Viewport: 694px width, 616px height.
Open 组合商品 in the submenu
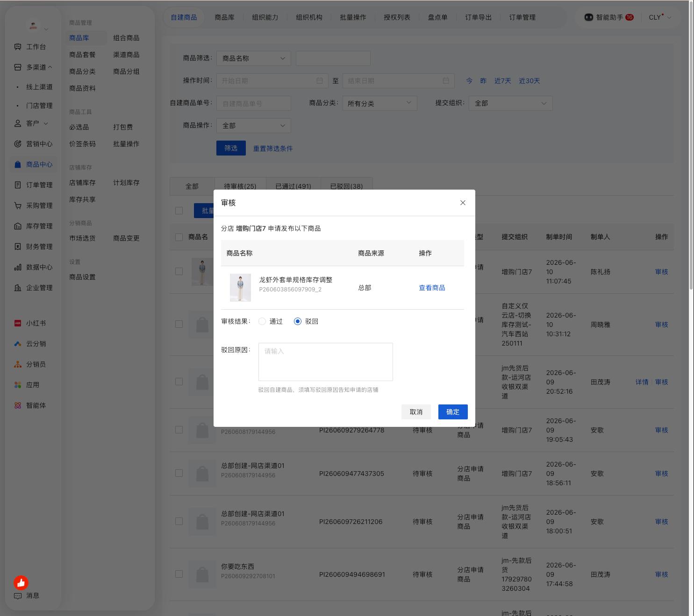(126, 38)
